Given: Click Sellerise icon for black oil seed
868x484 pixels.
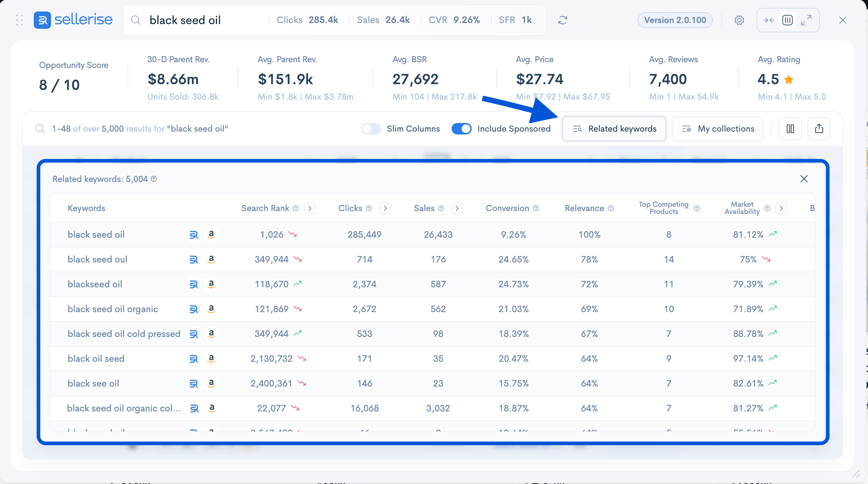Looking at the screenshot, I should coord(194,359).
